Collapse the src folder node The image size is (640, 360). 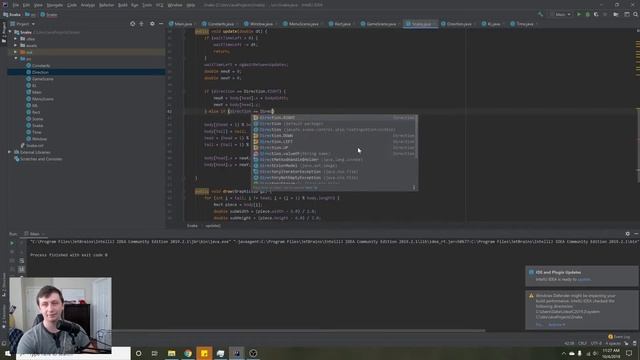16,59
